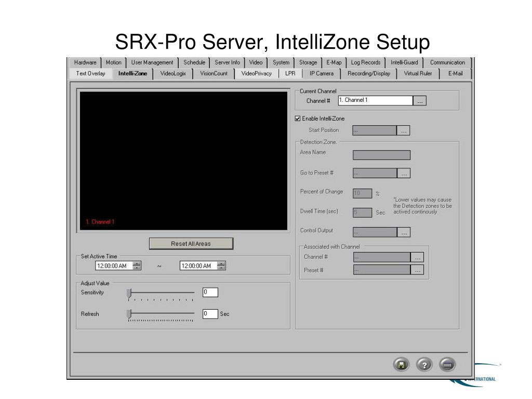Image resolution: width=532 pixels, height=399 pixels.
Task: Select the Intelli-Zone tab
Action: [x=132, y=73]
